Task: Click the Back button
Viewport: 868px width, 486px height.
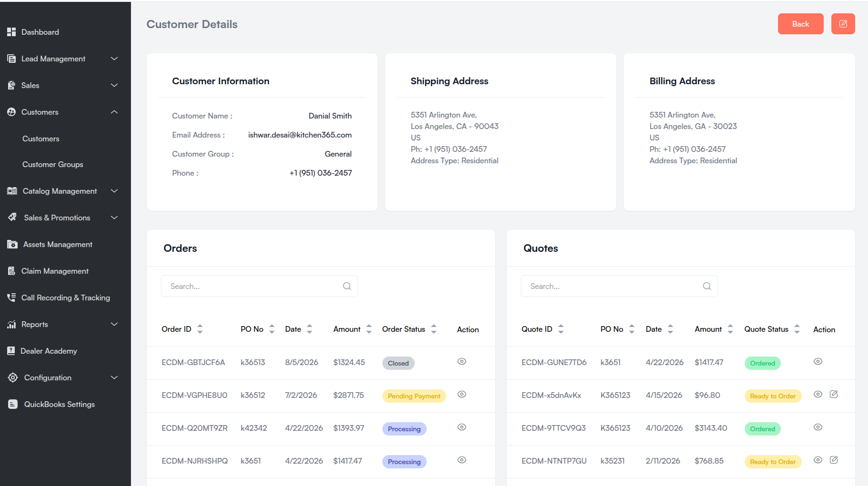Action: pyautogui.click(x=800, y=24)
